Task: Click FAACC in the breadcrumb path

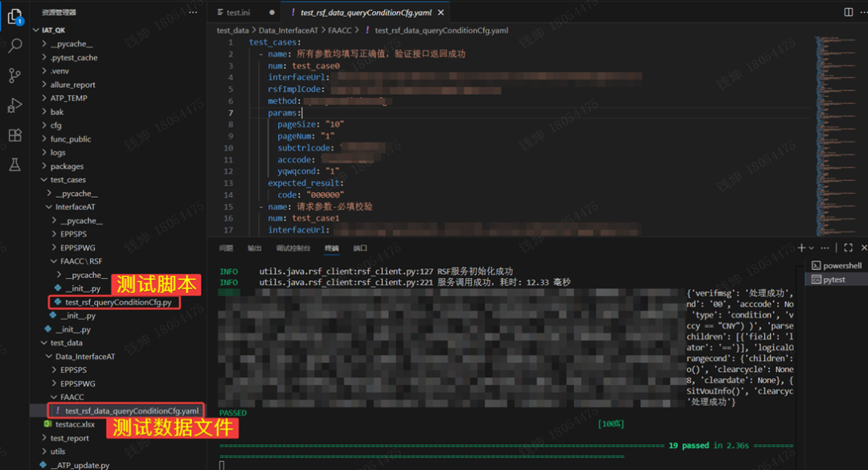Action: pyautogui.click(x=339, y=31)
